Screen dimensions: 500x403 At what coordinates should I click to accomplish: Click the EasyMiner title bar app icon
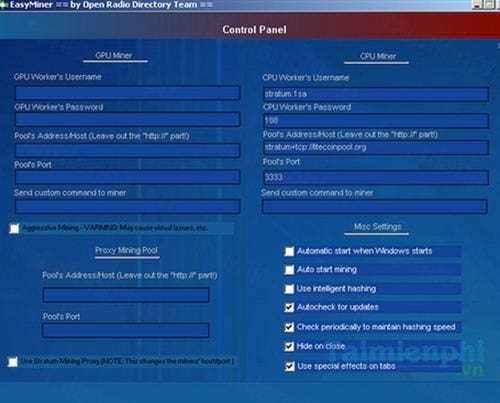[3, 5]
